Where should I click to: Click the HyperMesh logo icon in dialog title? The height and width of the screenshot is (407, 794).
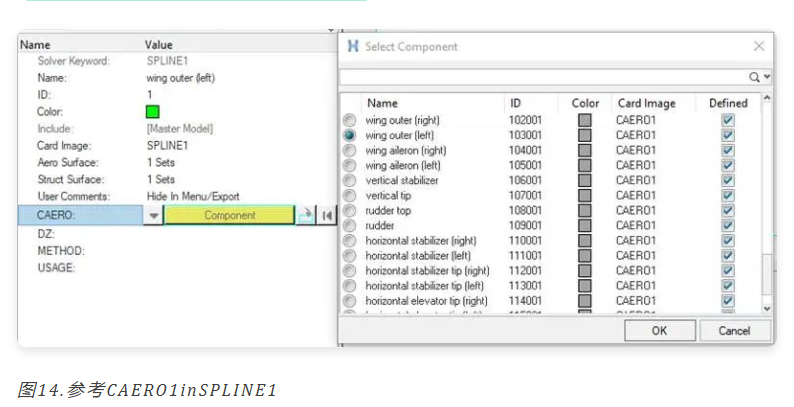coord(353,47)
